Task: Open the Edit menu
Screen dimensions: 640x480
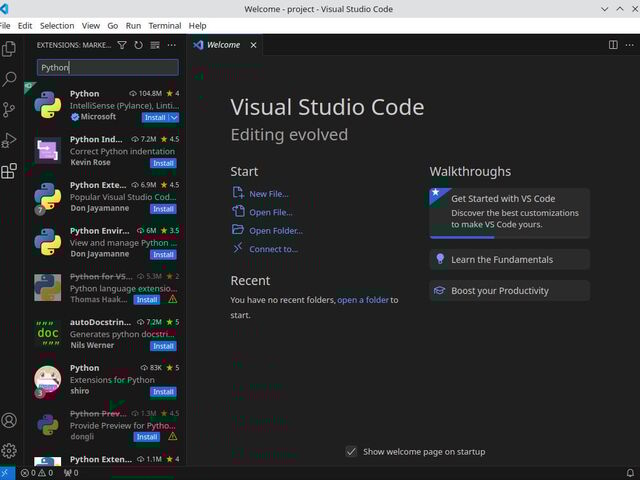Action: point(25,26)
